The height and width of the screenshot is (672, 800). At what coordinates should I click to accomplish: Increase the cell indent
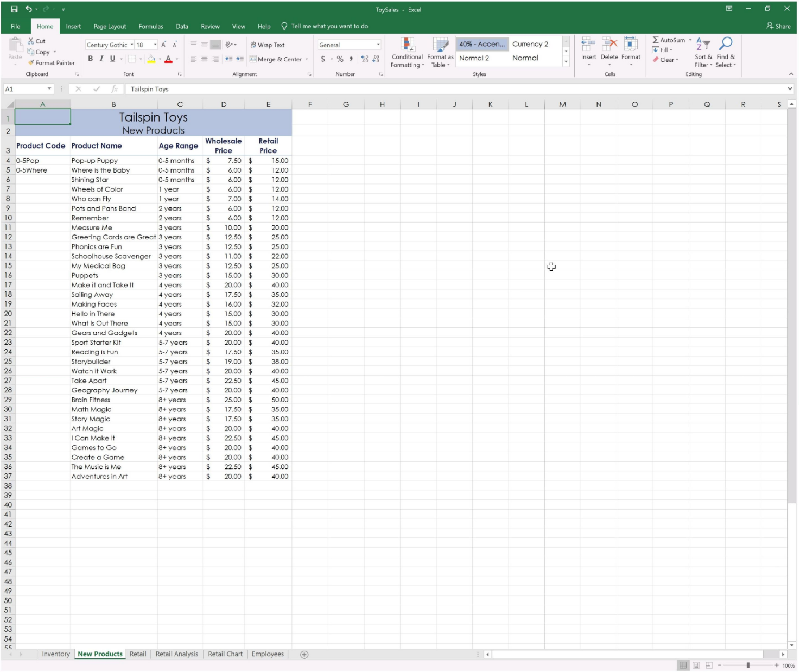(239, 59)
